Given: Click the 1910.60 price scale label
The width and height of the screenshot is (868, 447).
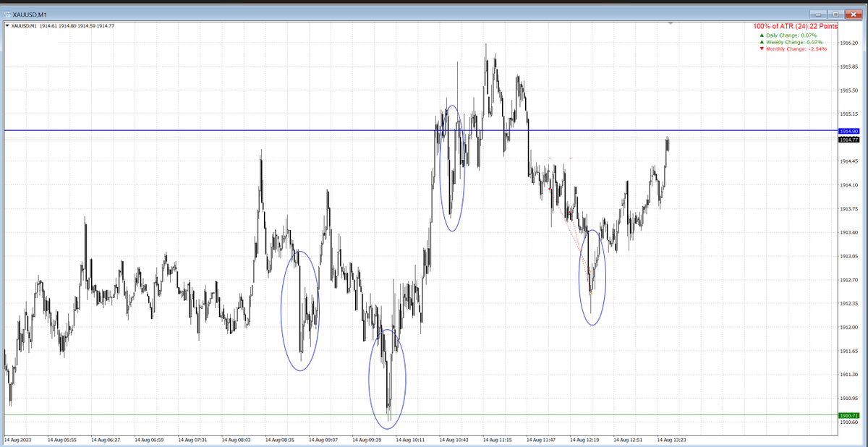Looking at the screenshot, I should pos(849,422).
